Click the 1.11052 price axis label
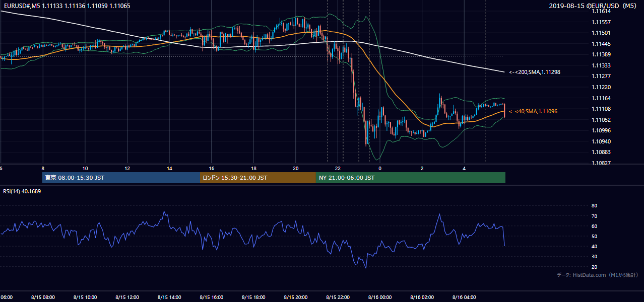644x302 pixels. pyautogui.click(x=601, y=120)
